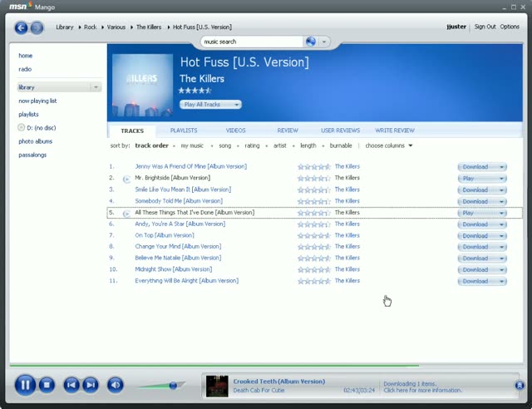This screenshot has width=532, height=409.
Task: Click the Hot Fuss album cover
Action: coord(142,85)
